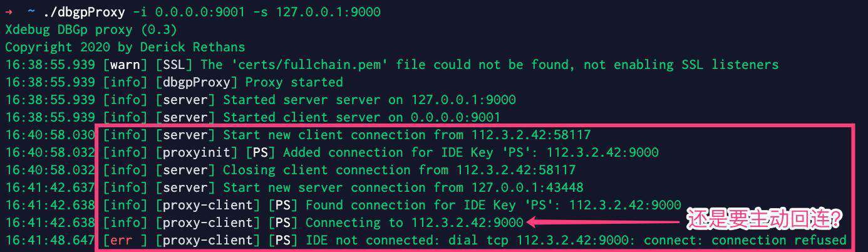
Task: Click 'Started client server on 0.0.0.0:9001'
Action: [362, 117]
